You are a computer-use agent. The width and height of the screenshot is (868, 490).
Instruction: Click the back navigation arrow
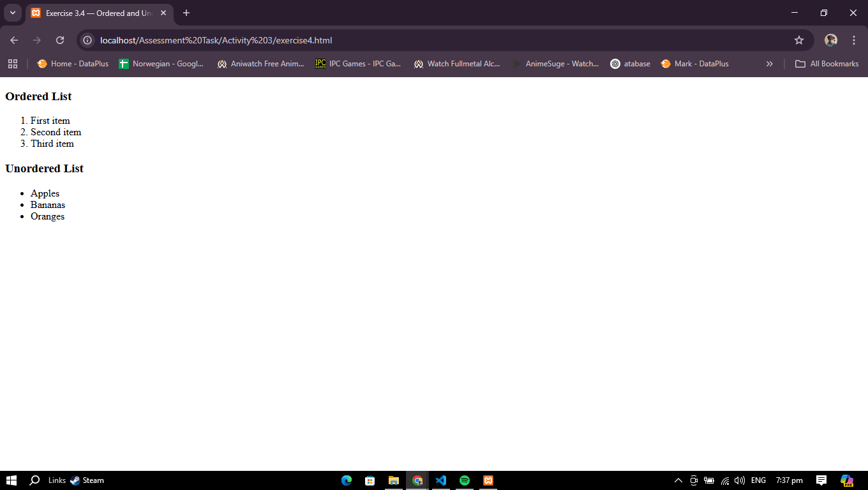tap(14, 40)
